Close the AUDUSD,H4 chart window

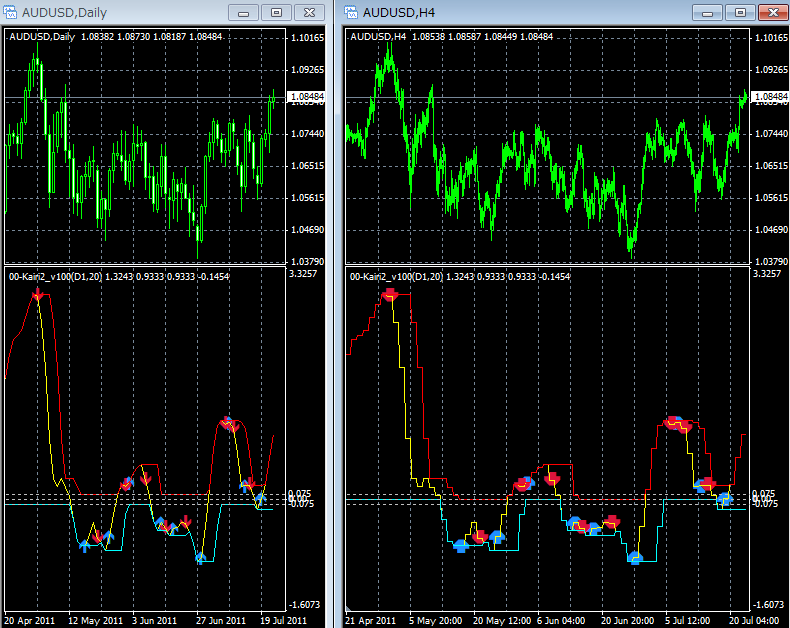(773, 13)
